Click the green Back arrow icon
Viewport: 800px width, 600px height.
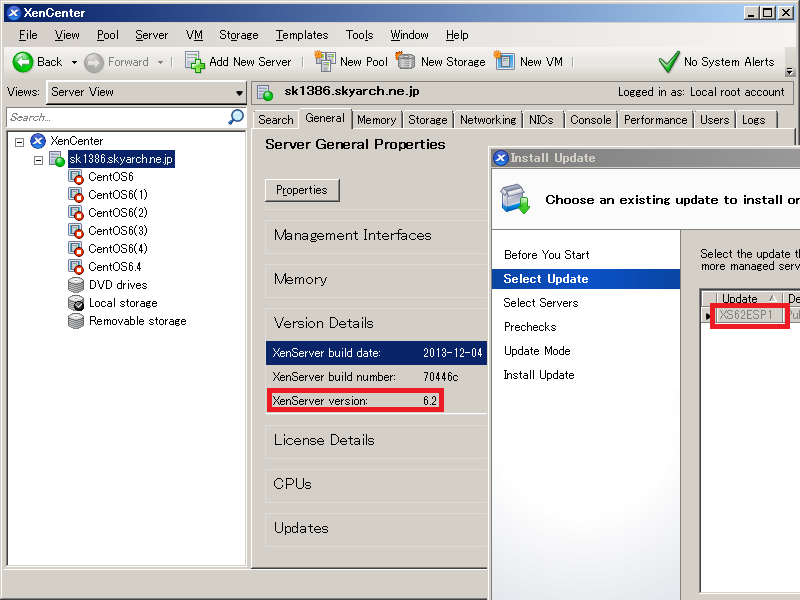coord(22,62)
